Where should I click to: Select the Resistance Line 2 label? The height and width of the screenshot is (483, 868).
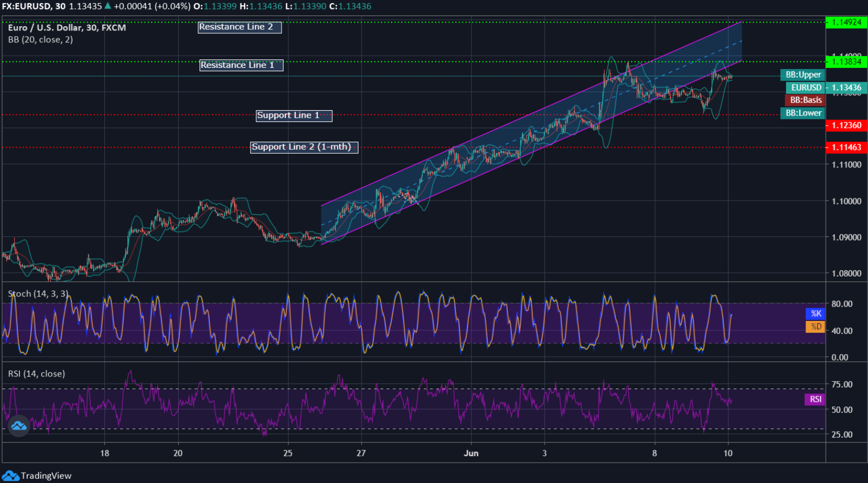pyautogui.click(x=240, y=27)
